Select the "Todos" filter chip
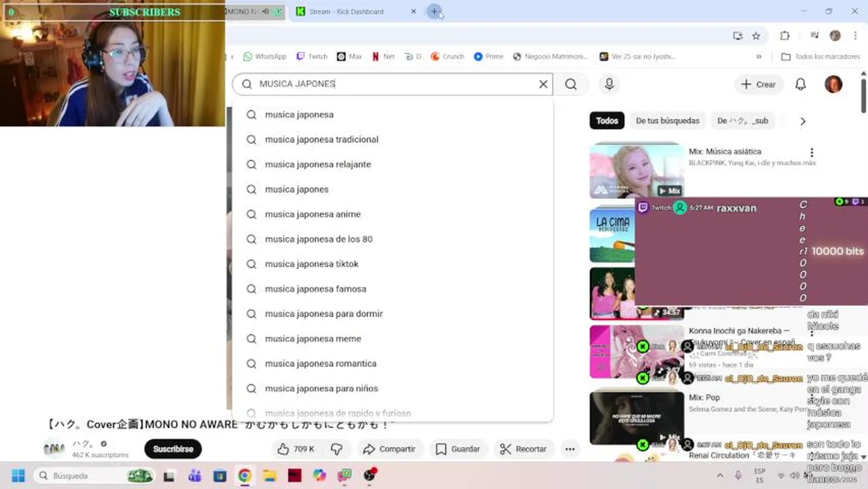Image resolution: width=868 pixels, height=489 pixels. click(x=607, y=121)
